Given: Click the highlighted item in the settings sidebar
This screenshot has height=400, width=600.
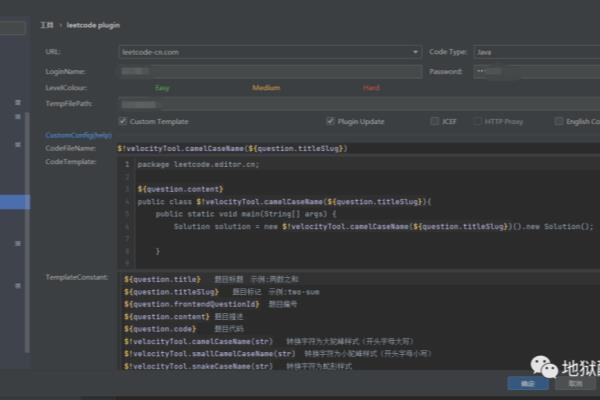Looking at the screenshot, I should click(15, 202).
